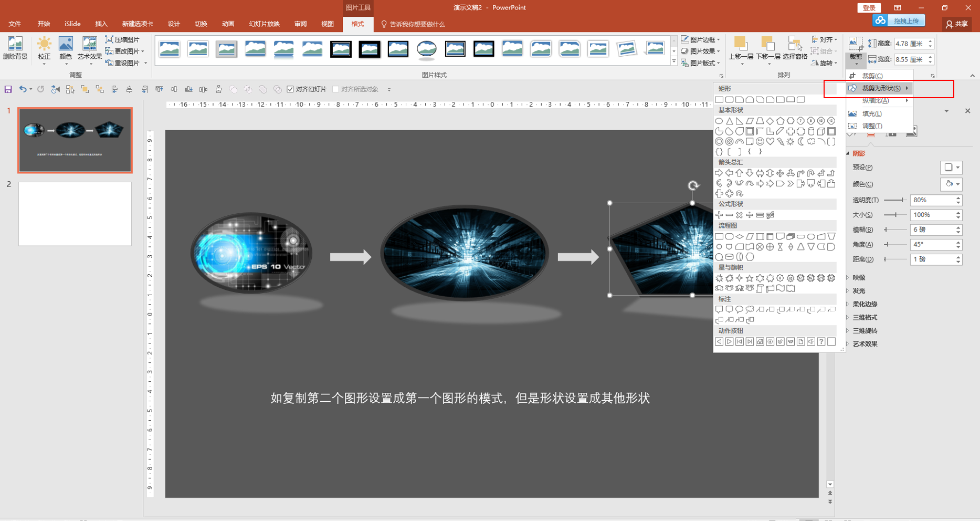Open the shadow 颜色(C) color dropdown
This screenshot has width=980, height=521.
coord(951,184)
